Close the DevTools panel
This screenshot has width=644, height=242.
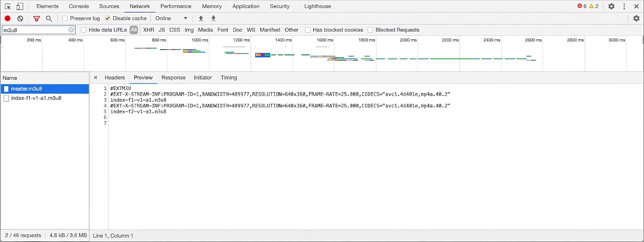(636, 6)
